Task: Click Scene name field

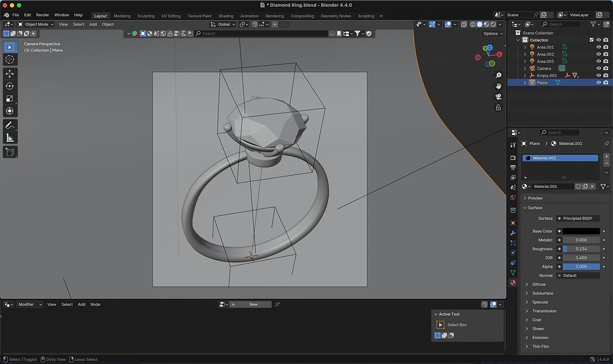Action: tap(519, 15)
